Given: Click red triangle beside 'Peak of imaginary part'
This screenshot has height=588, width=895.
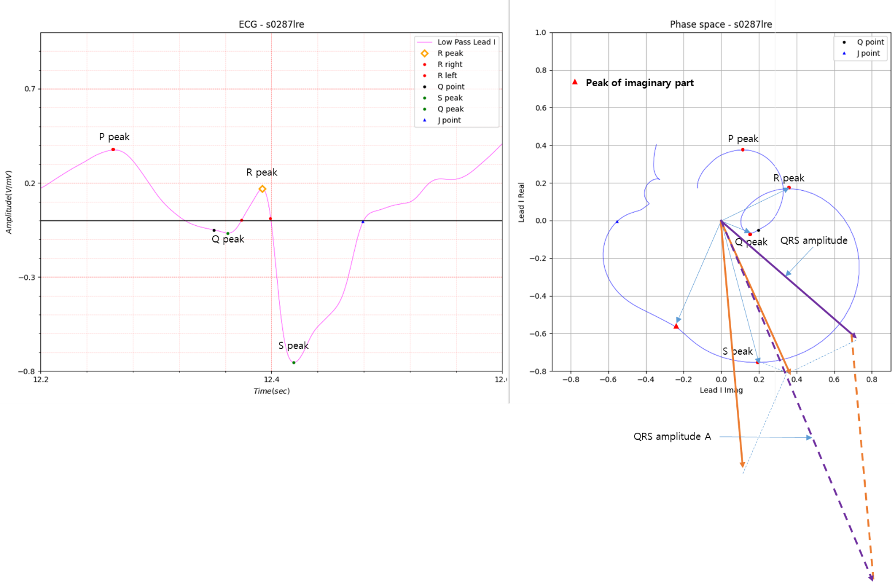Looking at the screenshot, I should (x=575, y=82).
